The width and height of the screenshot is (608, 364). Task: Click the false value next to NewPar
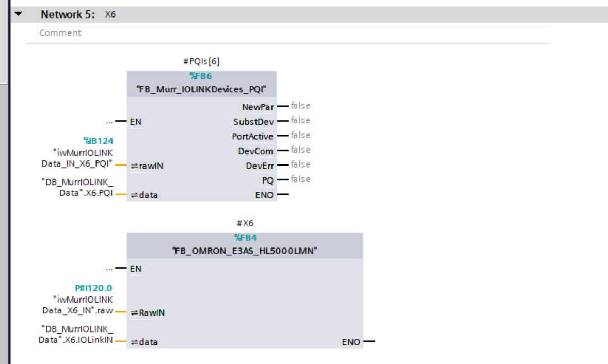click(x=300, y=105)
